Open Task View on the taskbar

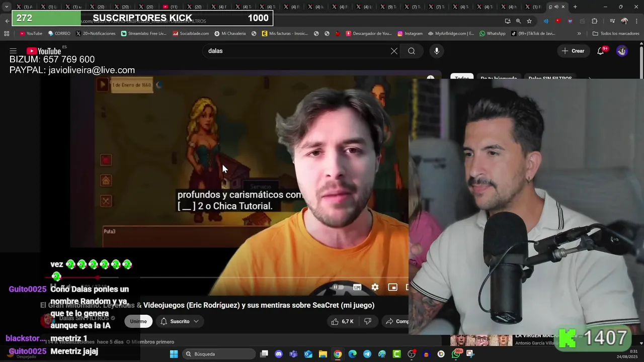pyautogui.click(x=264, y=354)
